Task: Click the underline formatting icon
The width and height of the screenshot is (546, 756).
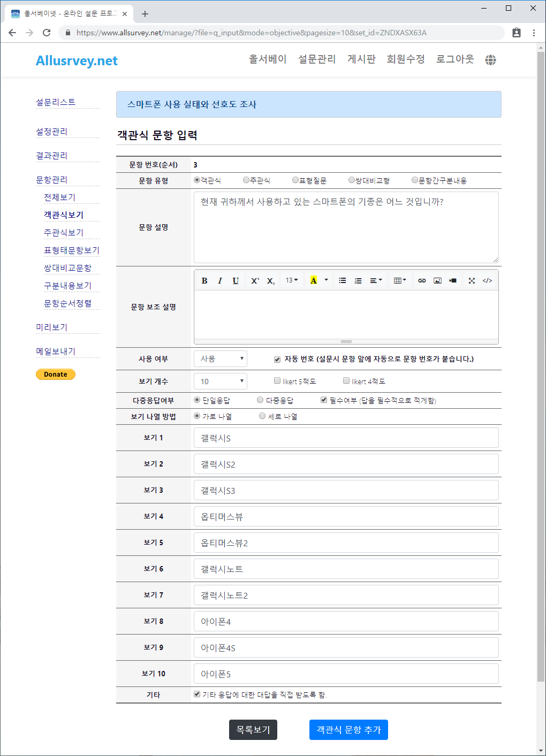Action: coord(236,280)
